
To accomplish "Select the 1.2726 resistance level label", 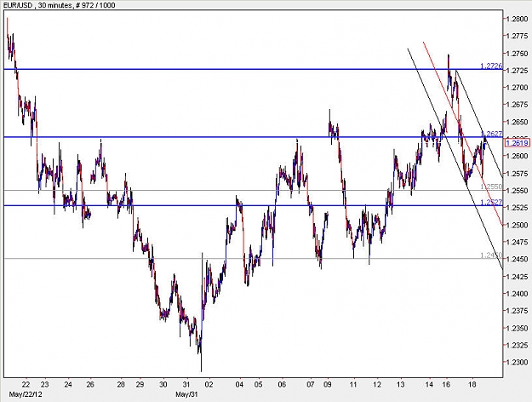I will 491,66.
